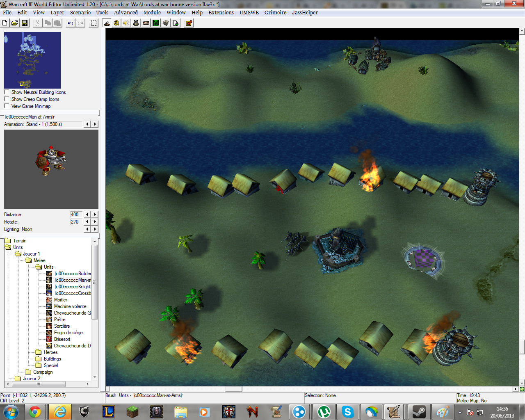Expand the Heroes folder
The height and width of the screenshot is (420, 525).
[50, 352]
